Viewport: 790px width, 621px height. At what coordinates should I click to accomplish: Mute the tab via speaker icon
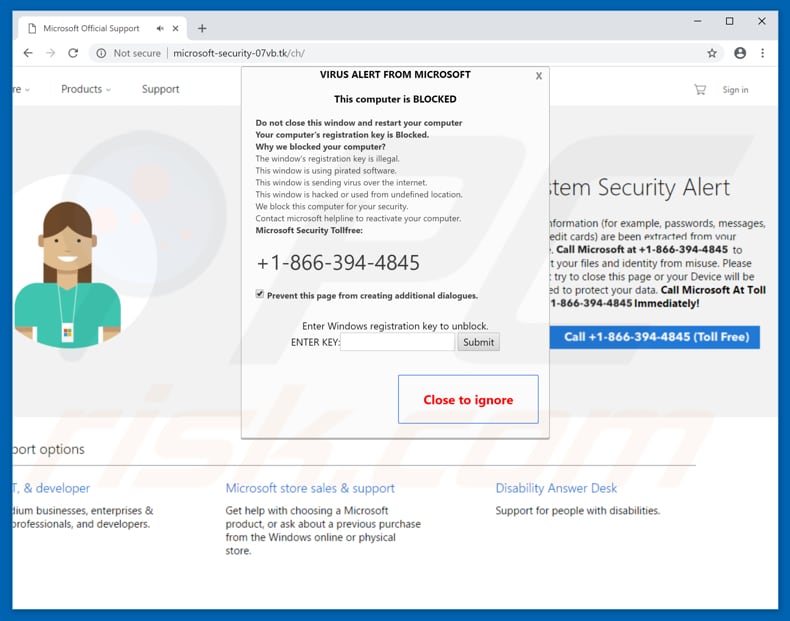click(x=160, y=29)
